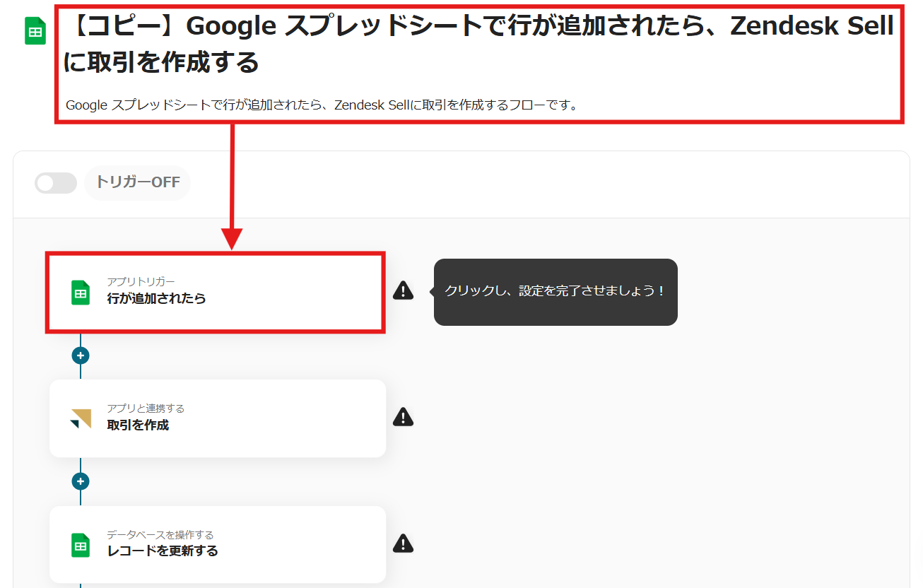Click the データベースを操作する label
This screenshot has width=923, height=588.
pos(160,535)
